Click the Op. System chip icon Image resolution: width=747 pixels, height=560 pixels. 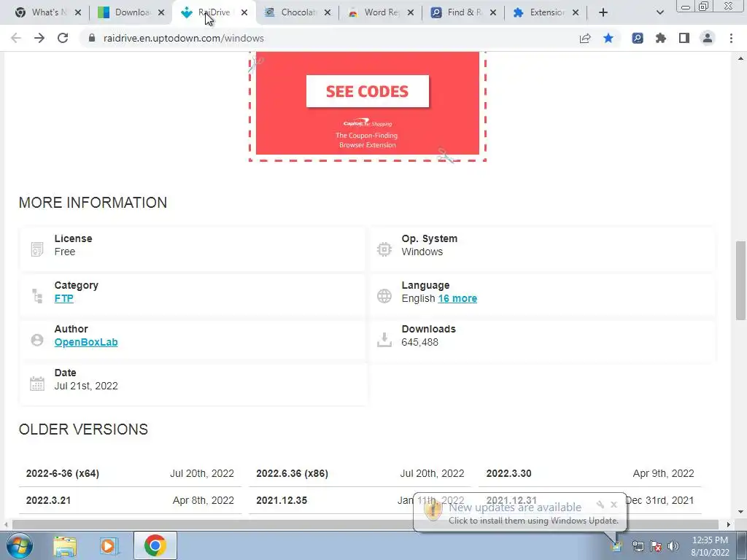click(x=384, y=249)
